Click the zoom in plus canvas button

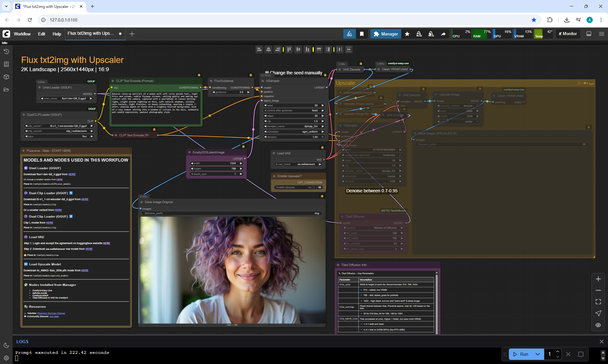point(598,279)
